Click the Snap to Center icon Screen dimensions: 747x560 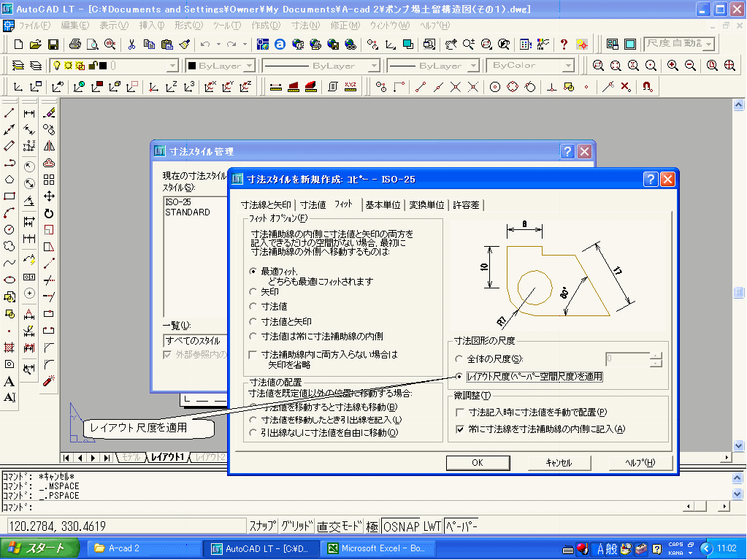point(495,87)
